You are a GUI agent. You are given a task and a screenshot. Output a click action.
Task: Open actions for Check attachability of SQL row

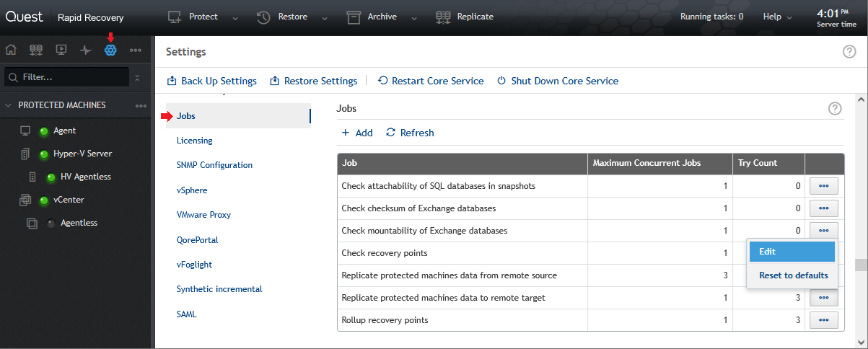point(824,186)
